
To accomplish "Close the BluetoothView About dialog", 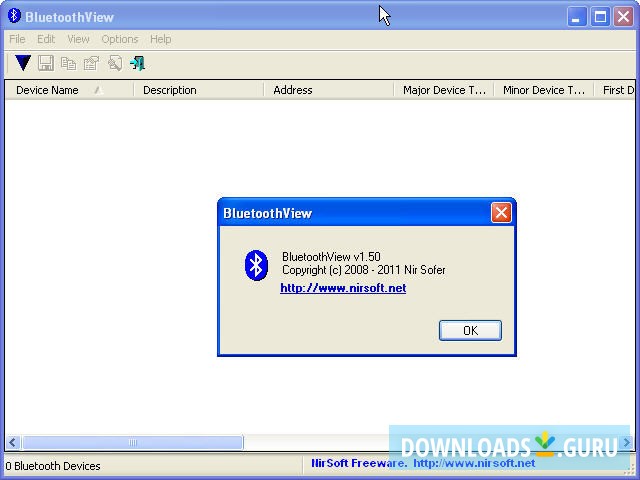I will [501, 213].
